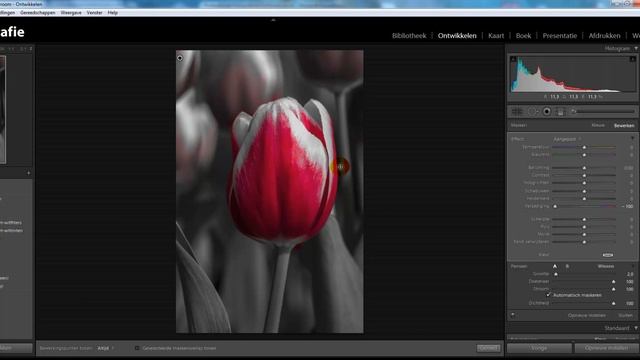Collapse effect sliders with the triangle

(x=632, y=139)
